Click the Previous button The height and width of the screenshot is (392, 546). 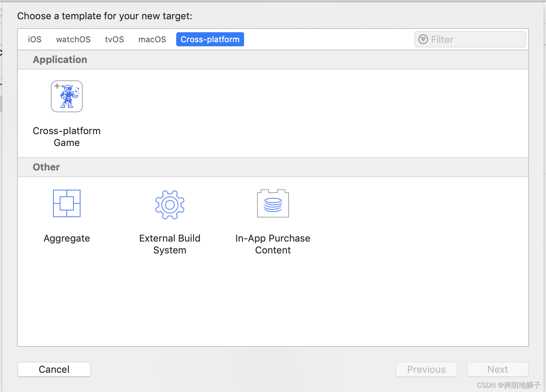click(x=427, y=369)
